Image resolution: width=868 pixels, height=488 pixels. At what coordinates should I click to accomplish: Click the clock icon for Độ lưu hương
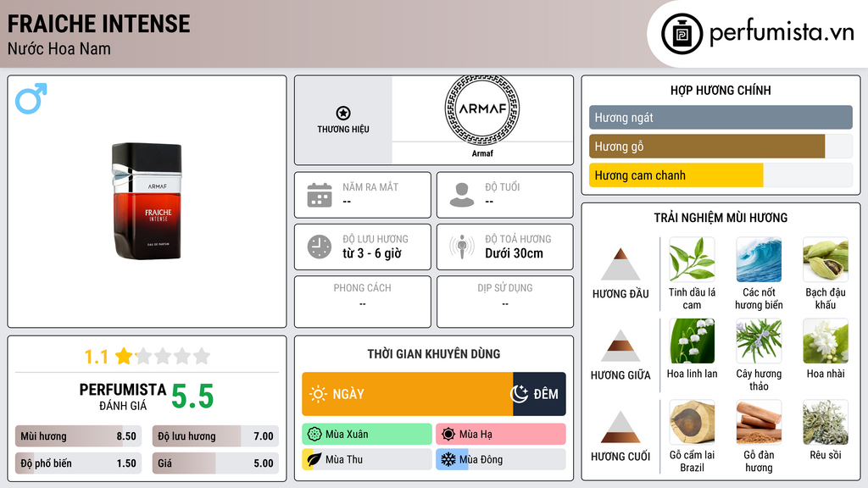coord(319,247)
